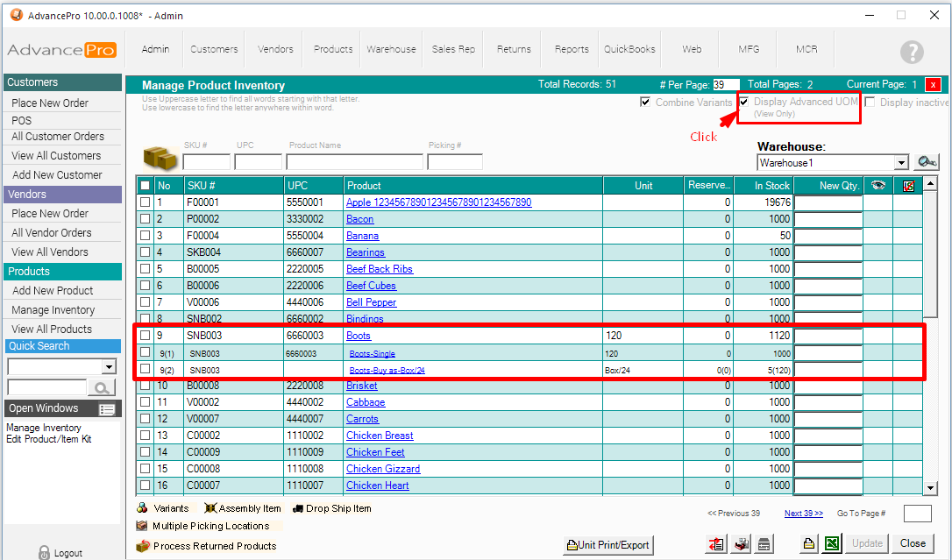
Task: Click the help question mark icon
Action: 912,52
